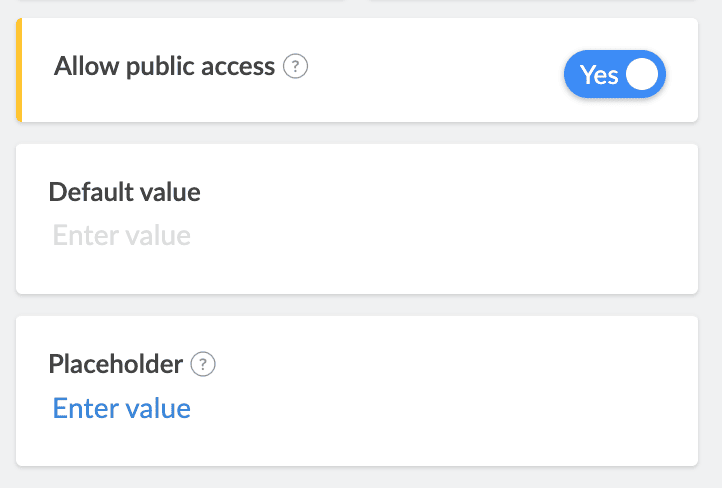Click the partial card at the top right
Image resolution: width=722 pixels, height=488 pixels.
click(x=530, y=1)
